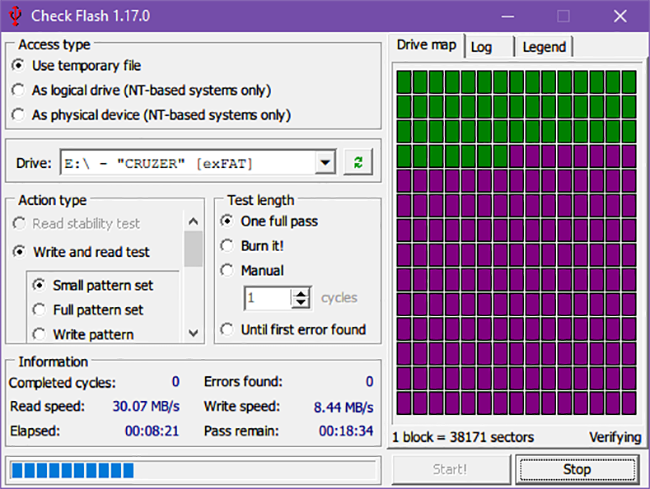The image size is (650, 489).
Task: Switch to the Log tab
Action: click(481, 47)
